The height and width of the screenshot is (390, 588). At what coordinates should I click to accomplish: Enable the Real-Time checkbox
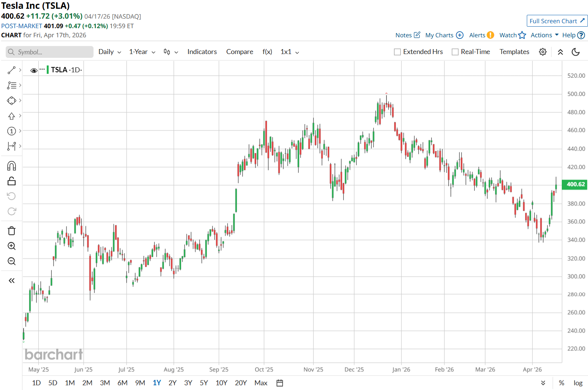pos(455,52)
